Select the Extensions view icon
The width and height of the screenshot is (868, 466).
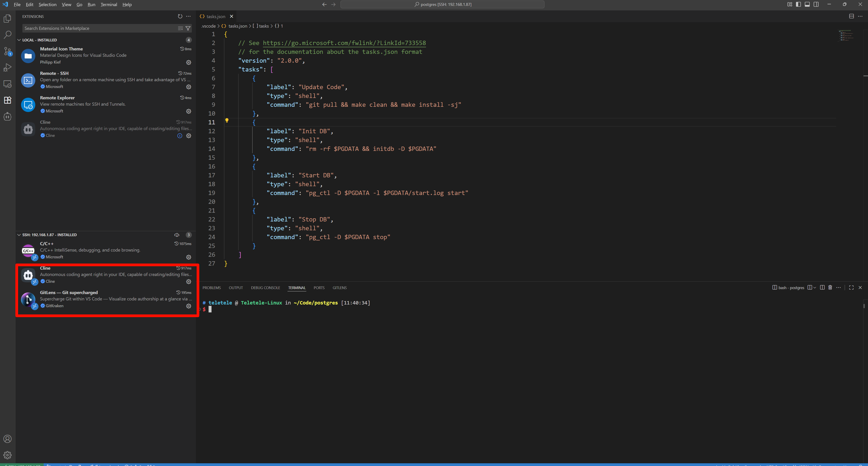coord(7,100)
